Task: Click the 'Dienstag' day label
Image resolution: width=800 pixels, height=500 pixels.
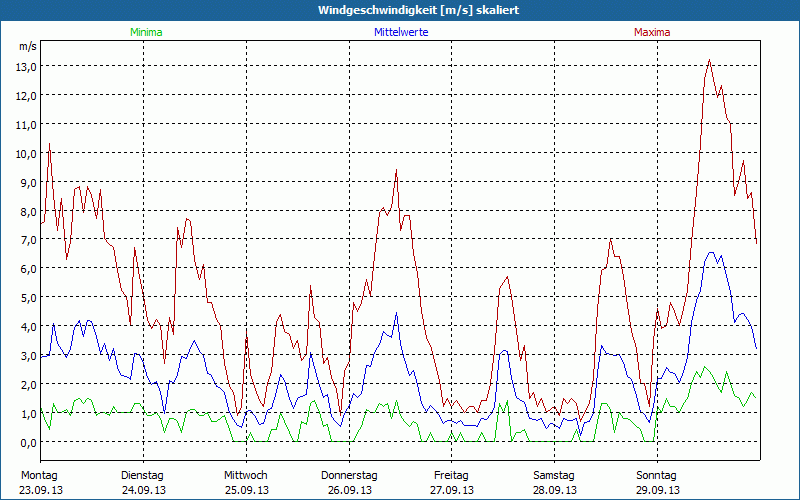Action: (x=142, y=476)
